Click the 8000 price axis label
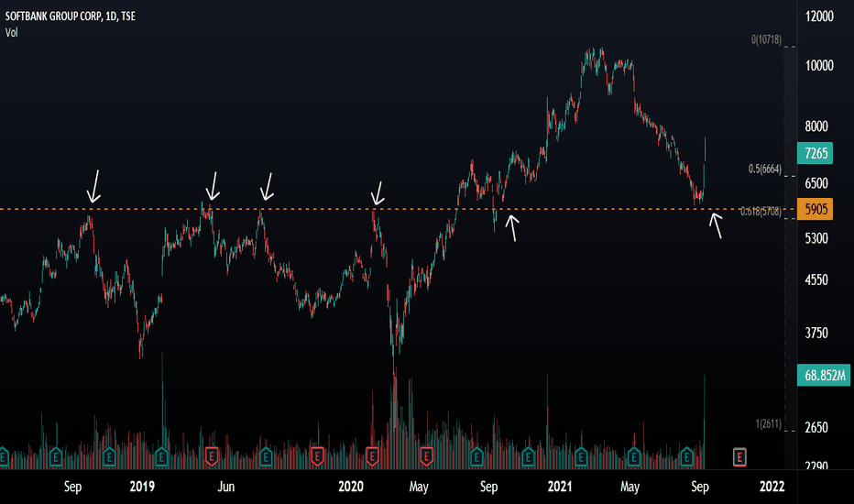This screenshot has width=854, height=504. click(816, 126)
